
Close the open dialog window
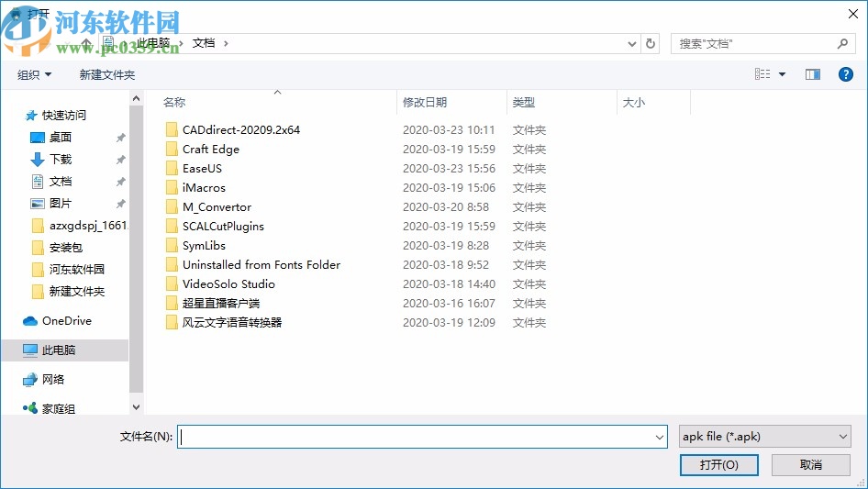[853, 14]
